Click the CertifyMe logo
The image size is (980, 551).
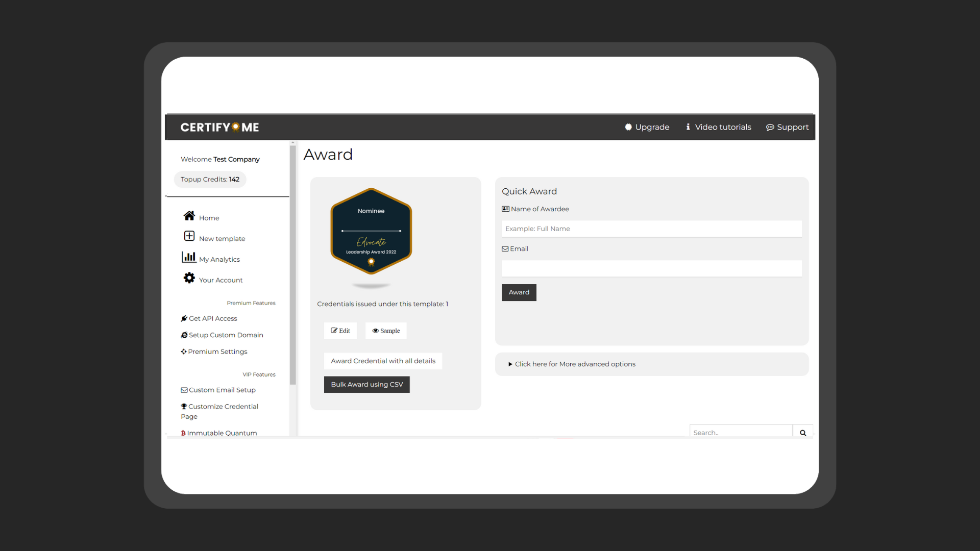click(219, 127)
